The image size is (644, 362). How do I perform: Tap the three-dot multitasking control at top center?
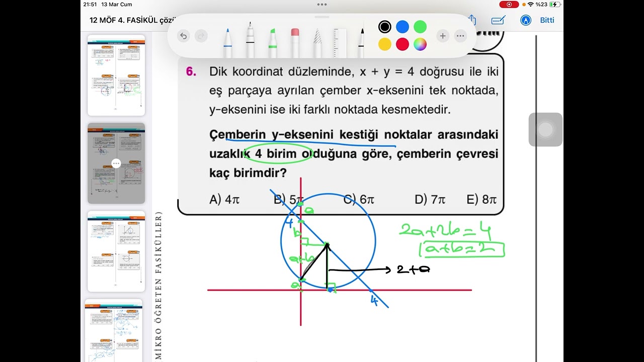pos(322,4)
